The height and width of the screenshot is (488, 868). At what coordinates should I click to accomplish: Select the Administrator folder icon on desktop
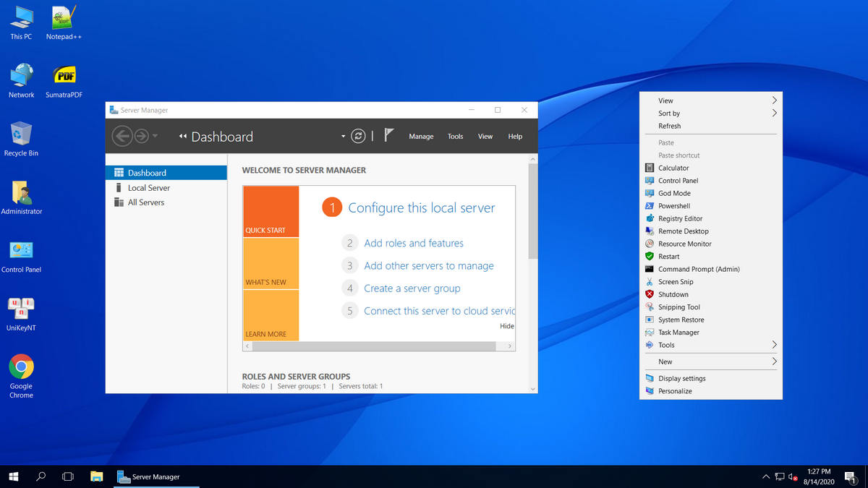[x=21, y=197]
